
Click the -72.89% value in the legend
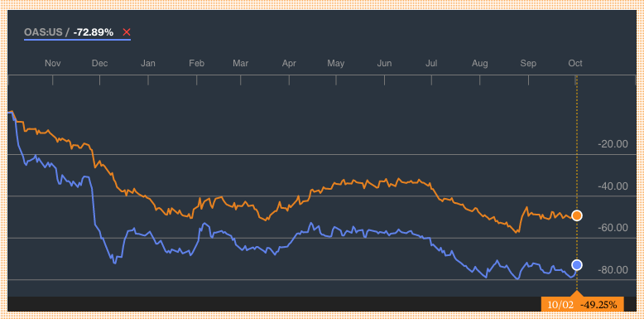(94, 32)
